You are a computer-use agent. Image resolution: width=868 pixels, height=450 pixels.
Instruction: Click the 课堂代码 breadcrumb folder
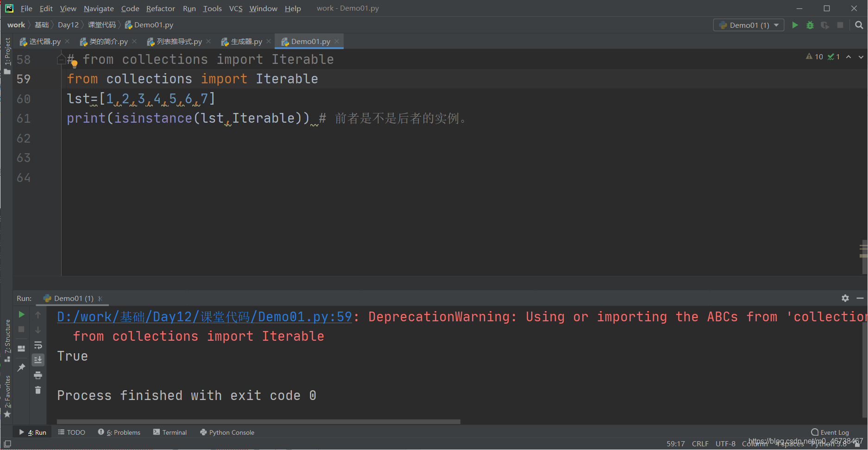pos(102,25)
